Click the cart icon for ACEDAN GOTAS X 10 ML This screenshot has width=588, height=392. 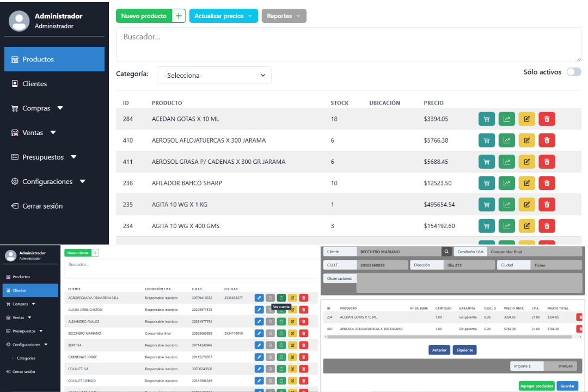487,119
